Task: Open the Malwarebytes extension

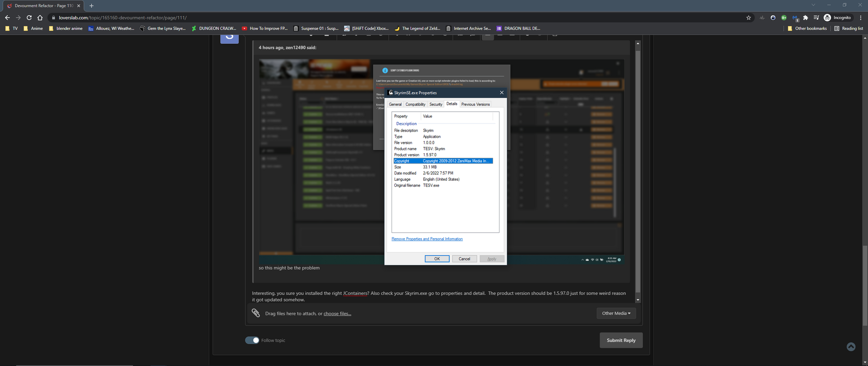Action: click(795, 18)
